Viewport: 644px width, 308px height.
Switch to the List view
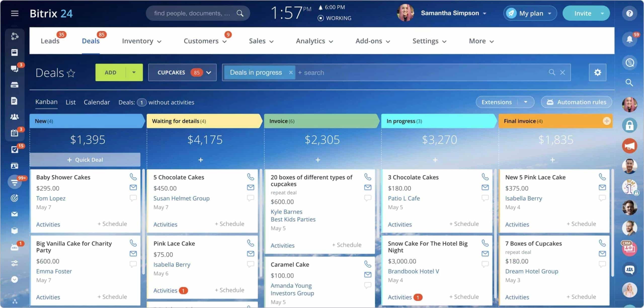[70, 102]
